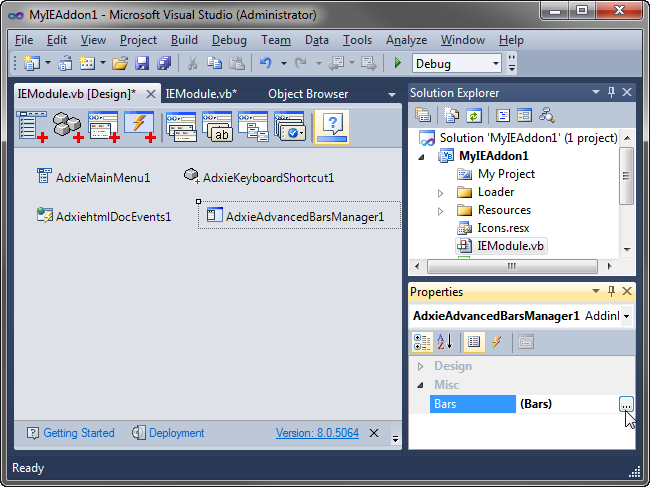Image resolution: width=650 pixels, height=487 pixels.
Task: Open the File menu
Action: 24,40
